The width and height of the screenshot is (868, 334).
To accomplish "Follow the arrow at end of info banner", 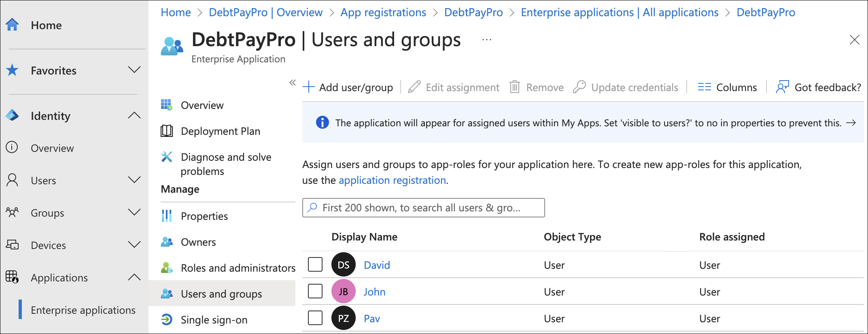I will pos(851,123).
